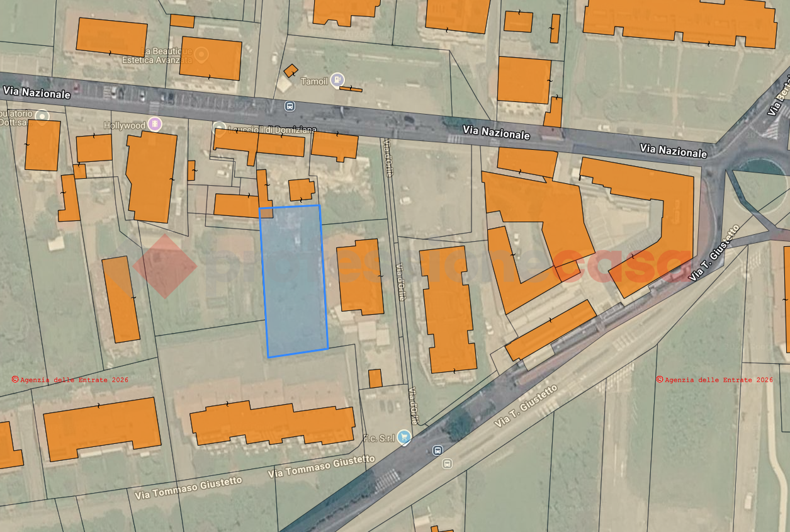The width and height of the screenshot is (790, 532).
Task: Click the Via Nazionale label nearest the roundabout
Action: (674, 151)
